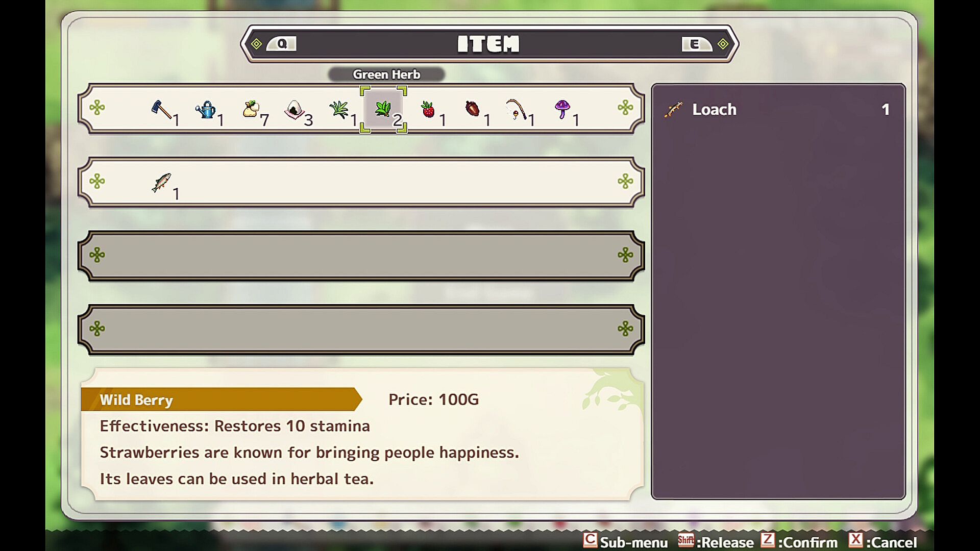The height and width of the screenshot is (551, 980).
Task: Select the fourth empty inventory row
Action: [x=361, y=329]
